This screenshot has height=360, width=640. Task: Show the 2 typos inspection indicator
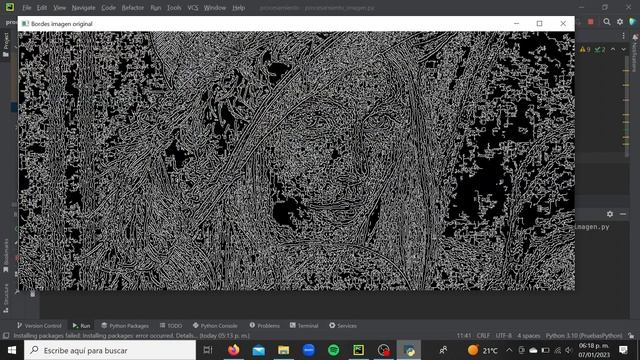pos(600,49)
